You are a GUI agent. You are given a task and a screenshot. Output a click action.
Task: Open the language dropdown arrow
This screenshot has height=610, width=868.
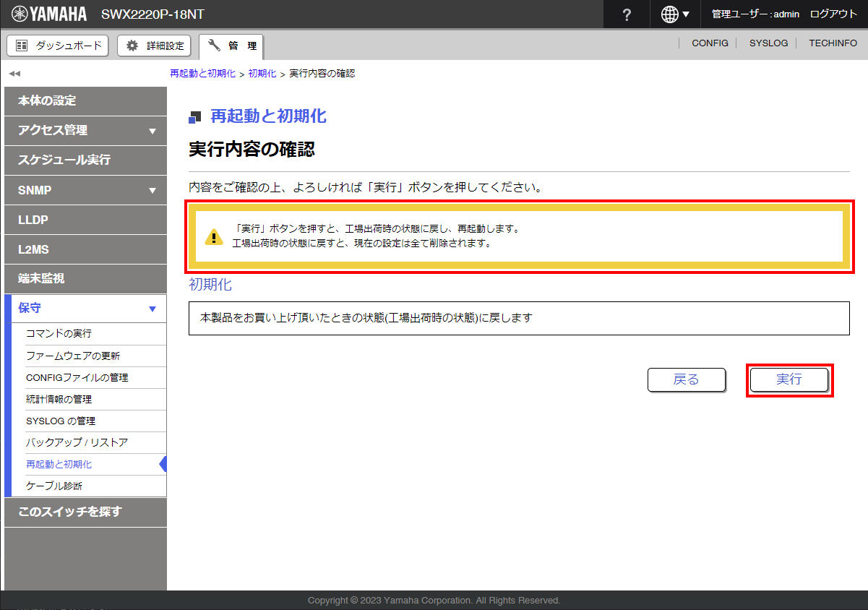coord(687,14)
